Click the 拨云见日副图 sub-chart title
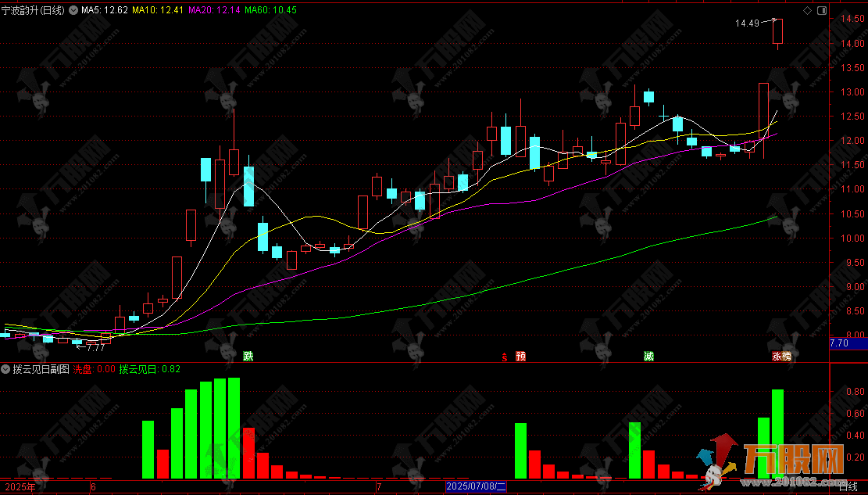The width and height of the screenshot is (868, 495). pos(41,368)
